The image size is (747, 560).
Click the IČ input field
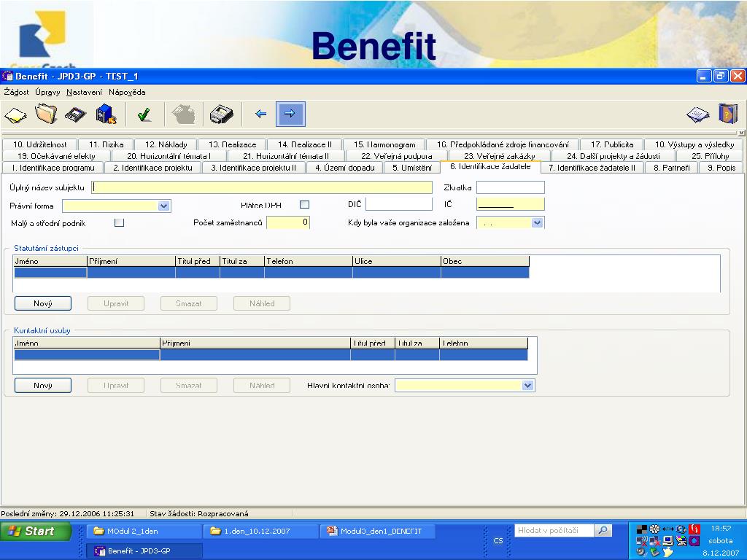click(x=510, y=204)
